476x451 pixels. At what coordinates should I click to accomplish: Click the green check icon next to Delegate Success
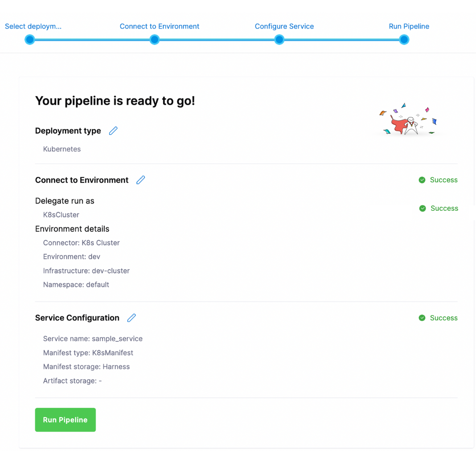tap(423, 208)
